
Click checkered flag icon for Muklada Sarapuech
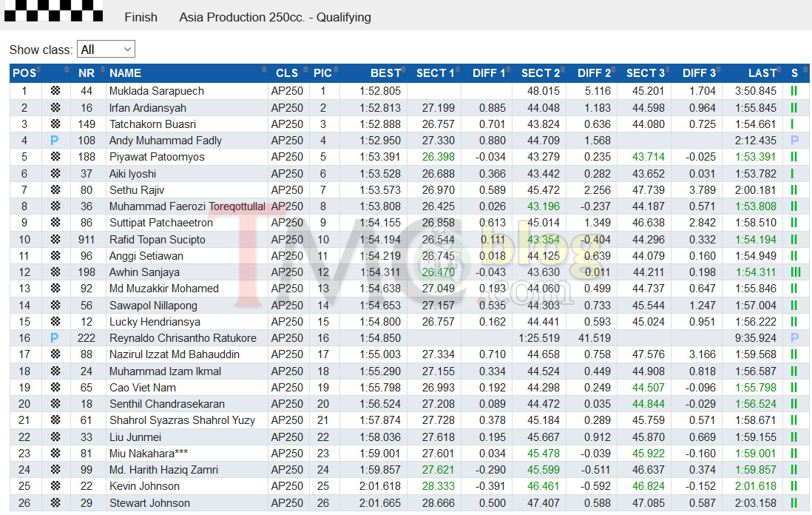55,91
